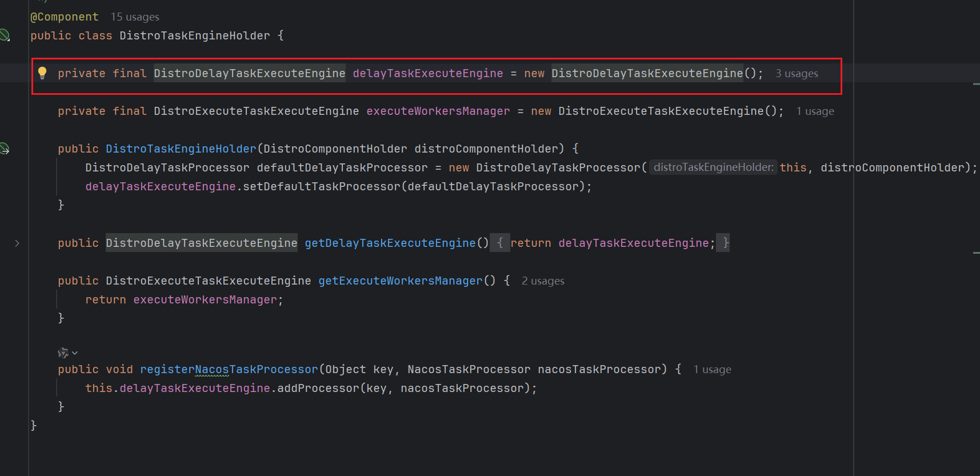Image resolution: width=980 pixels, height=476 pixels.
Task: Click the lower green marker on scrollbar stripe
Action: click(x=976, y=253)
